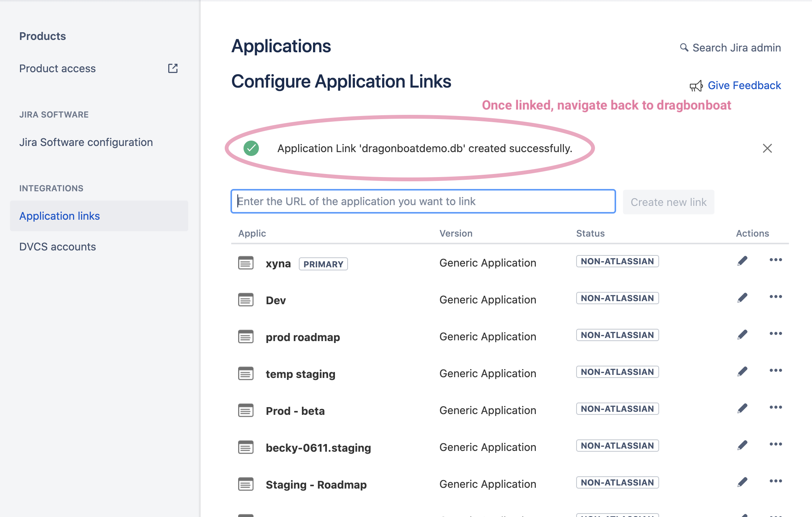Click NON-ATLASSIAN status badge for Dev
812x517 pixels.
click(x=617, y=298)
